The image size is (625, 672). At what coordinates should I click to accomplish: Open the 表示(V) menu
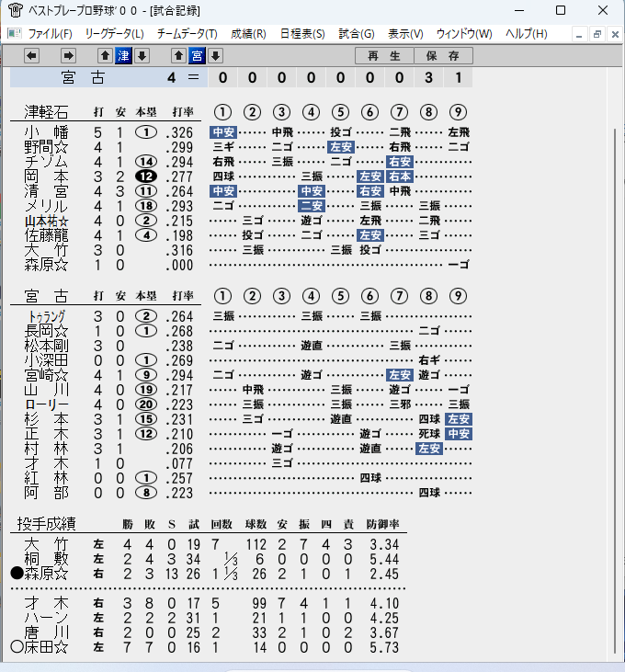click(405, 33)
